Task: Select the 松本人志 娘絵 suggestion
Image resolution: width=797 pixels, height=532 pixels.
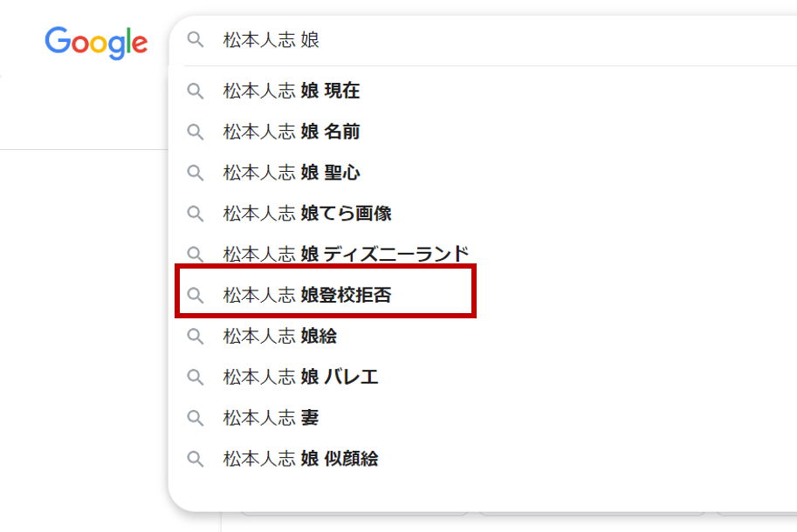Action: (x=280, y=336)
